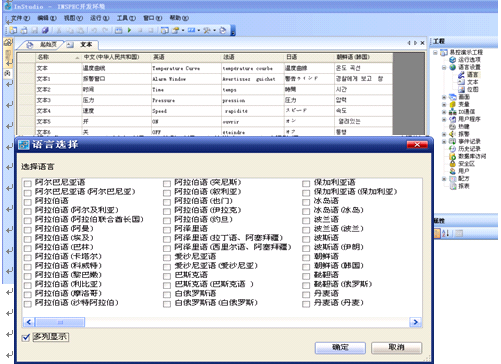Screen dimensions: 501x364
Task: Select 运行选项 item in project tree
Action: [469, 60]
